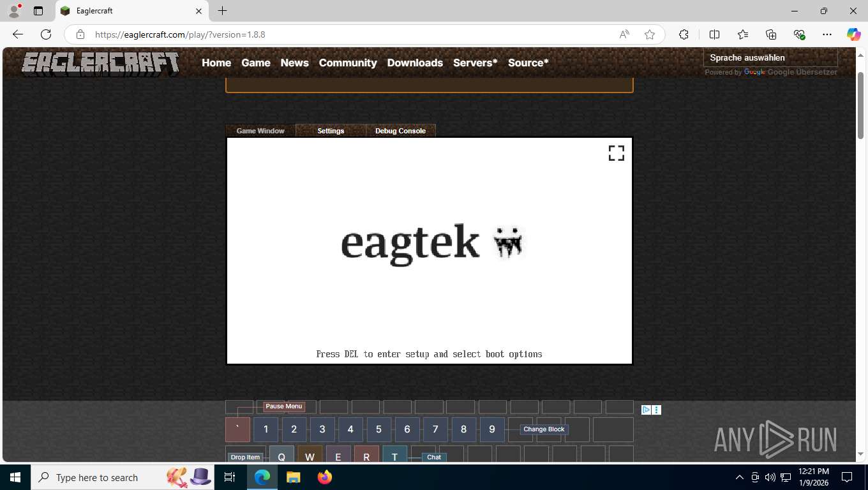Expand the Sprache auswählen language dropdown
The image size is (868, 490).
pyautogui.click(x=770, y=57)
